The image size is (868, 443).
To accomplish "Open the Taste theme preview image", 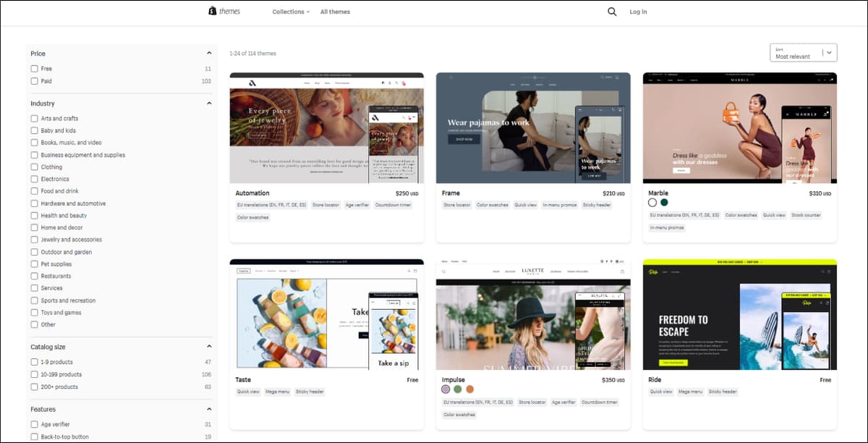I will [326, 314].
